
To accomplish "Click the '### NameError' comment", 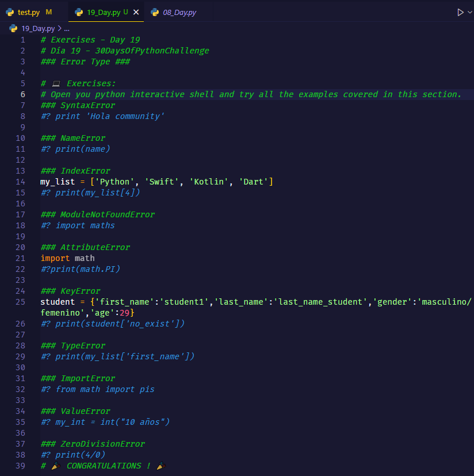I will 73,138.
